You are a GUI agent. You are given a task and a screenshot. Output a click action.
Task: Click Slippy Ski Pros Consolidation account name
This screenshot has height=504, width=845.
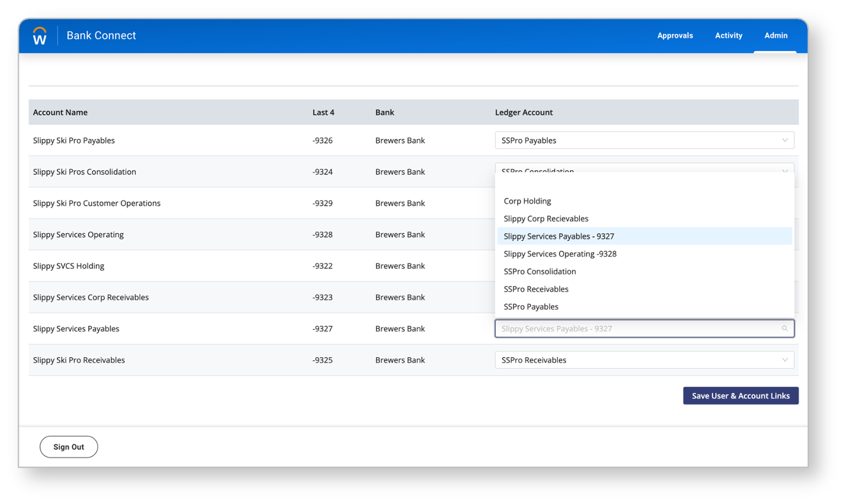click(85, 172)
